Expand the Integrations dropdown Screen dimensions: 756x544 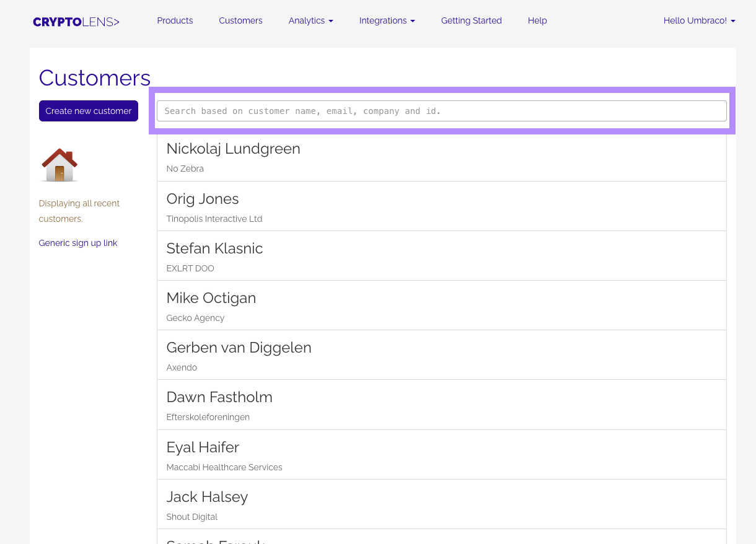click(x=387, y=20)
